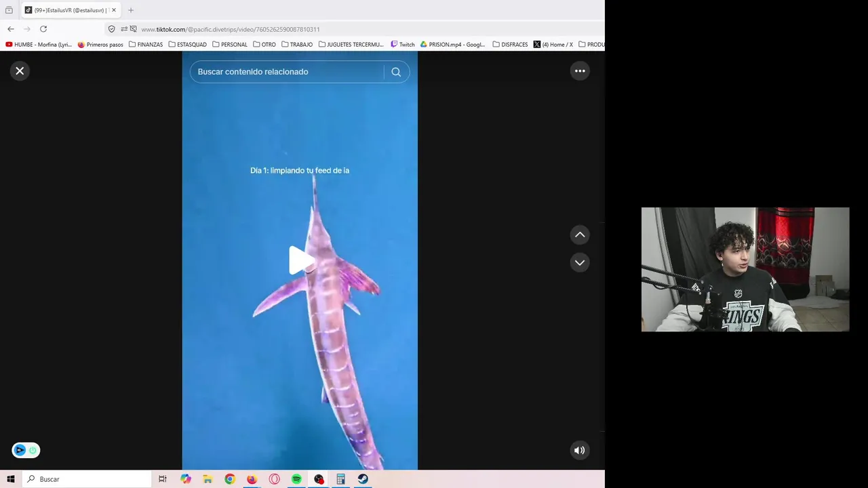The image size is (868, 488).
Task: Click the search magnifier in TikTok search box
Action: [396, 72]
